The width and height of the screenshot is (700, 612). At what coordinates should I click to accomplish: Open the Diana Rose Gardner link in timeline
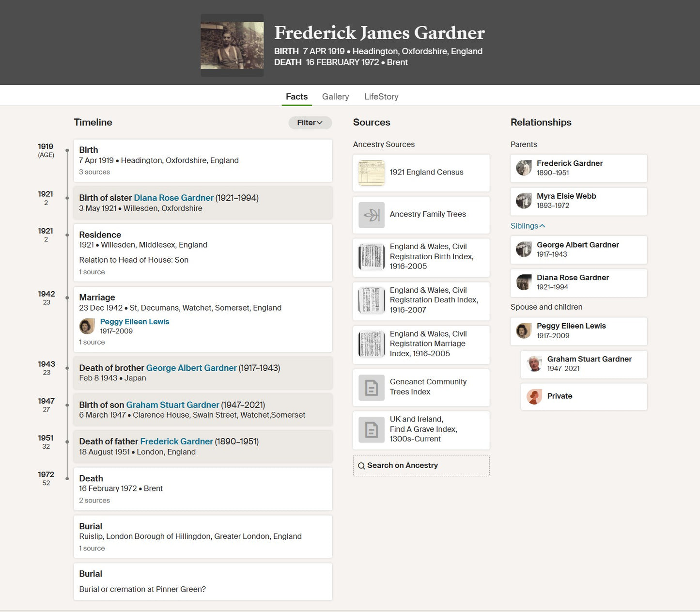173,198
